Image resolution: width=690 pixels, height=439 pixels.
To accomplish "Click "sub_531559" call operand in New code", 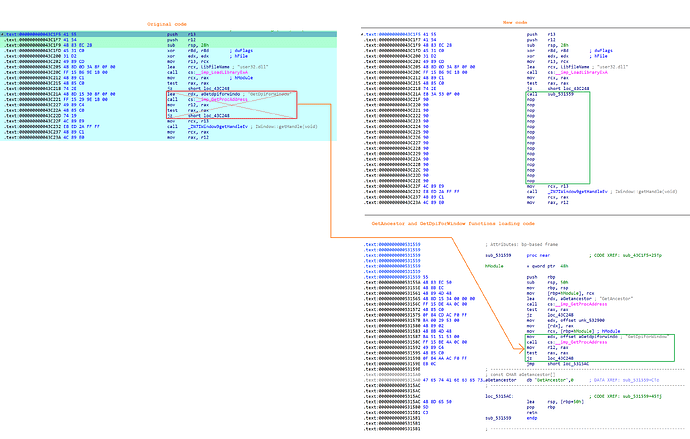I will pyautogui.click(x=561, y=94).
